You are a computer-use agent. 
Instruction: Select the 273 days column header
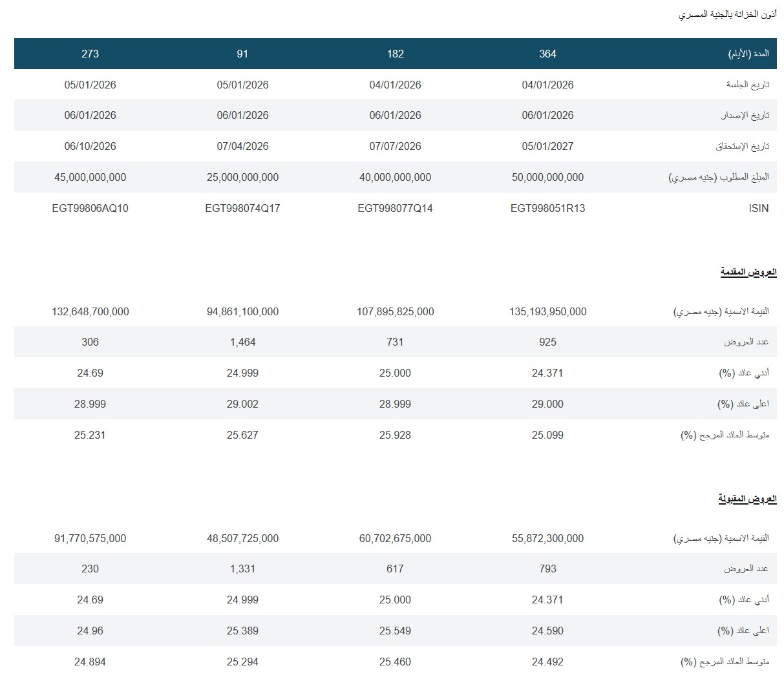(90, 54)
